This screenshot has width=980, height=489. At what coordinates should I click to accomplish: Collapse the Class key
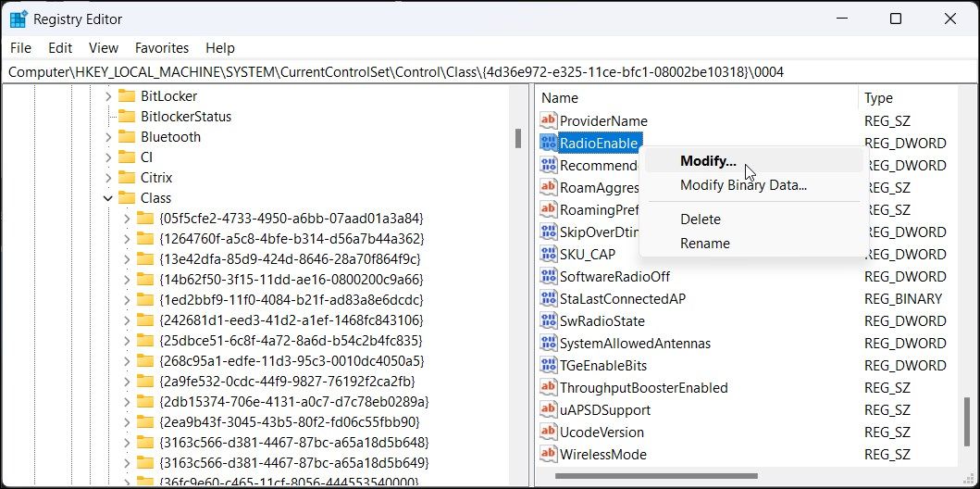(x=108, y=198)
